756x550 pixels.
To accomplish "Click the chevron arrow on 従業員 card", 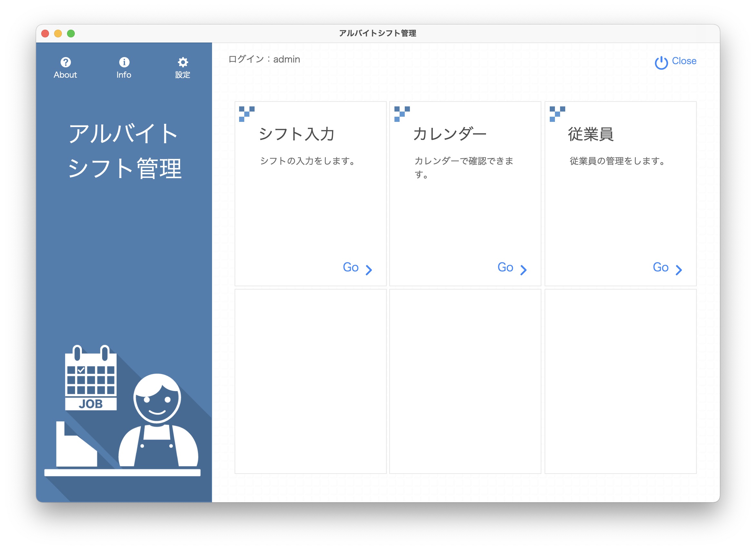I will [678, 270].
